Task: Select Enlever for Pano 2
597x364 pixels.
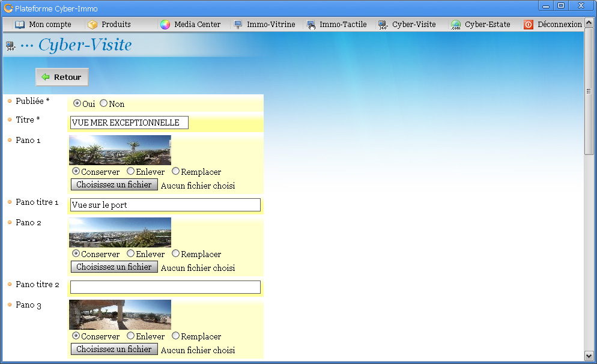Action: coord(130,253)
